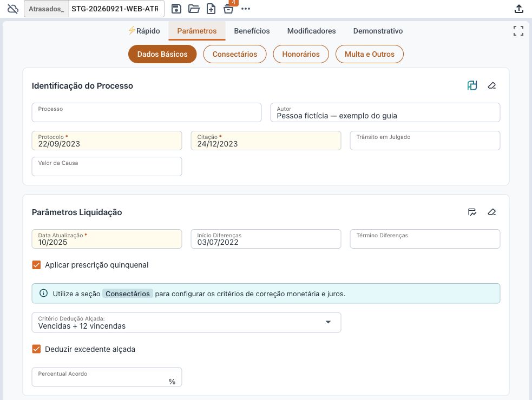Viewport: 532px width, 400px height.
Task: Click import icon in Identificação do Processo
Action: click(472, 85)
